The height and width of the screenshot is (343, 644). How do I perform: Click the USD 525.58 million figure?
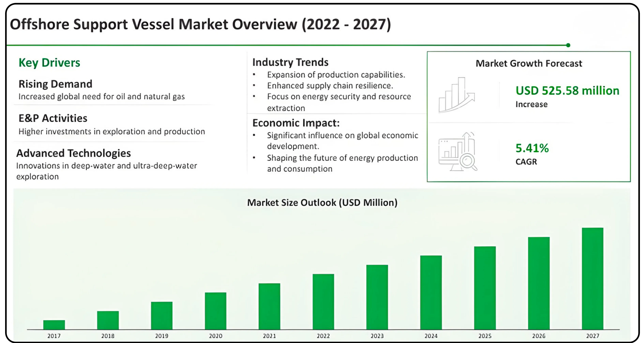point(567,91)
